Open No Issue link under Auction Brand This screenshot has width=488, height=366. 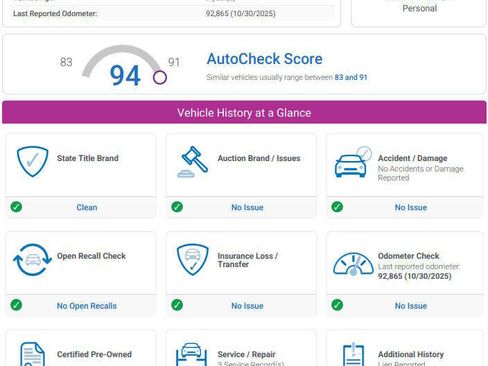point(247,207)
